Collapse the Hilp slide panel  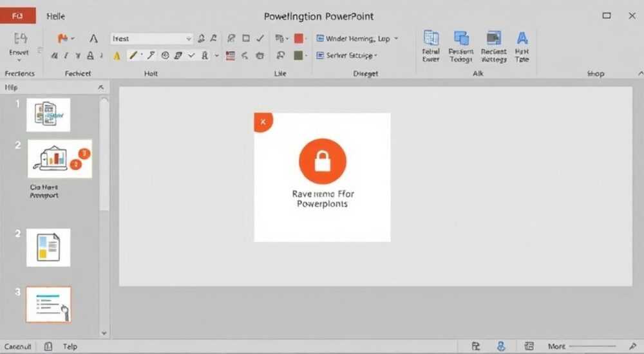[100, 87]
